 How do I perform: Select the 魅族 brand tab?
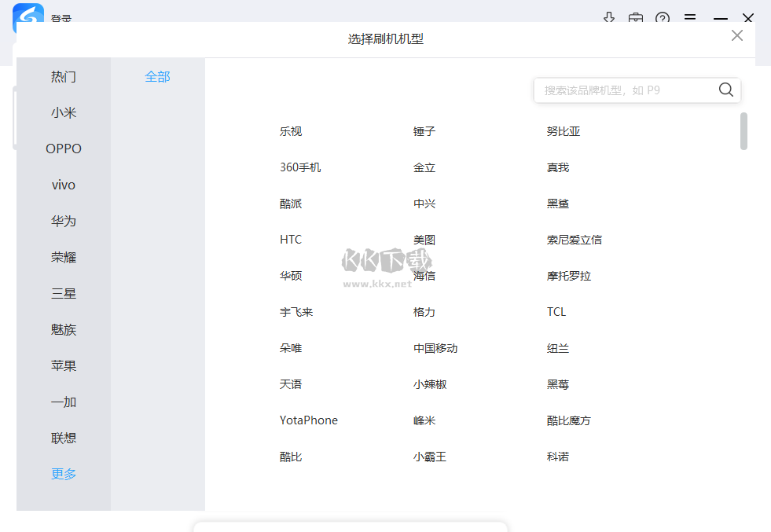tap(64, 329)
